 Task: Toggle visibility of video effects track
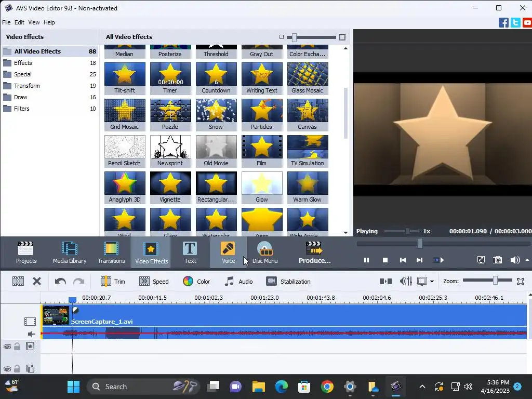pos(7,347)
